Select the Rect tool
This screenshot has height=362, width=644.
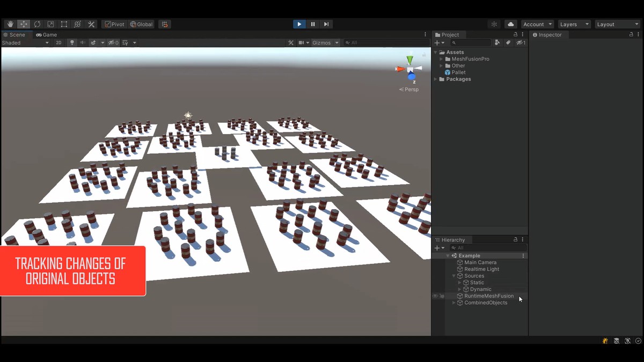[x=64, y=24]
